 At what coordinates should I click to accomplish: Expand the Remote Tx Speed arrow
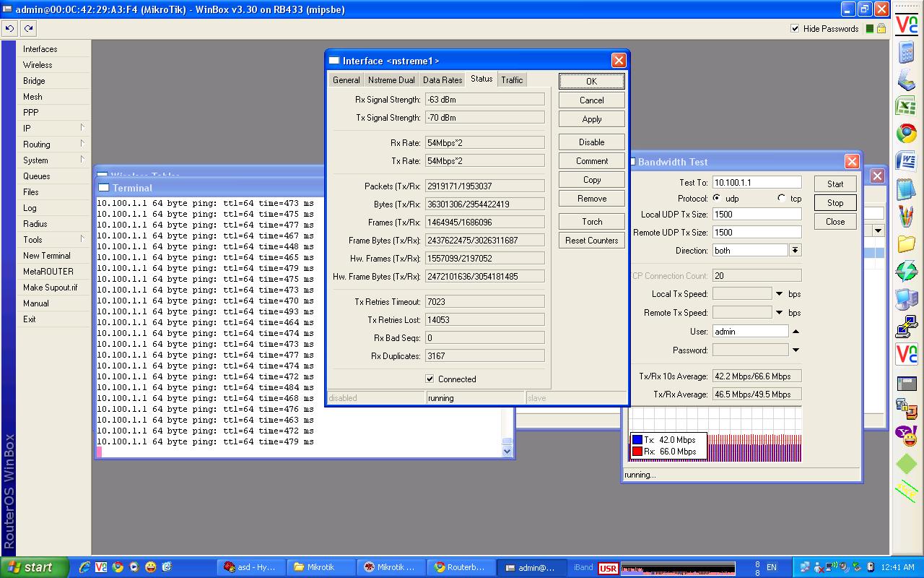point(779,313)
